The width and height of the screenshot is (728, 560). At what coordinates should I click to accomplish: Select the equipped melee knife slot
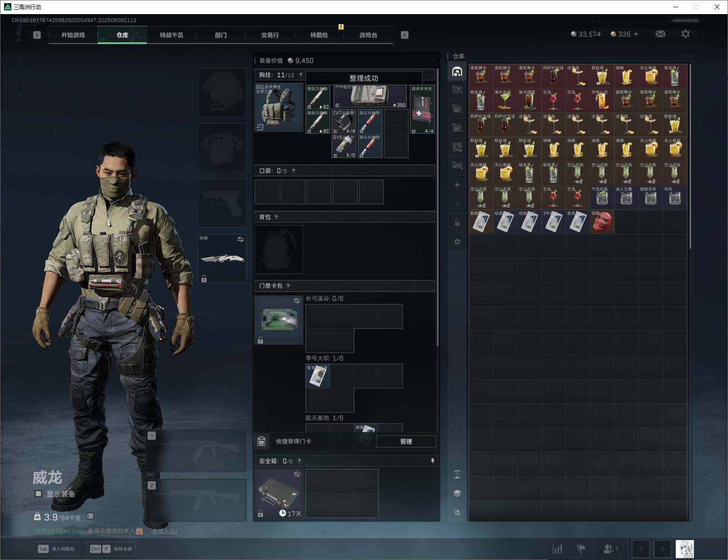pos(222,259)
